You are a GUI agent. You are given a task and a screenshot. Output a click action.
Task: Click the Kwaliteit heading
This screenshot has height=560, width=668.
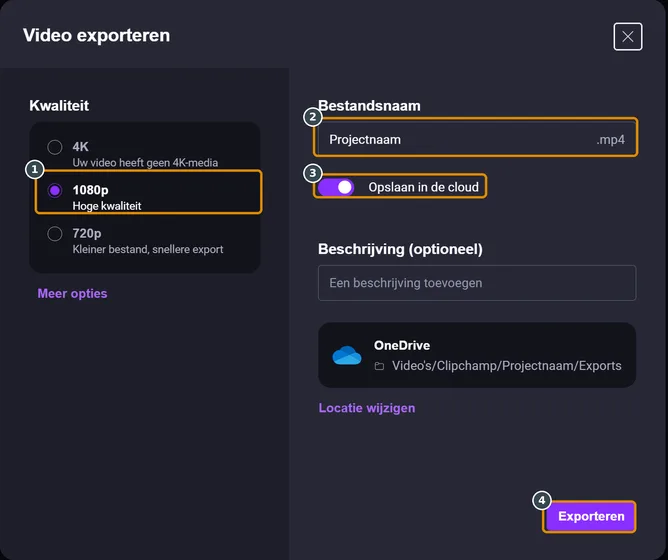pos(59,106)
